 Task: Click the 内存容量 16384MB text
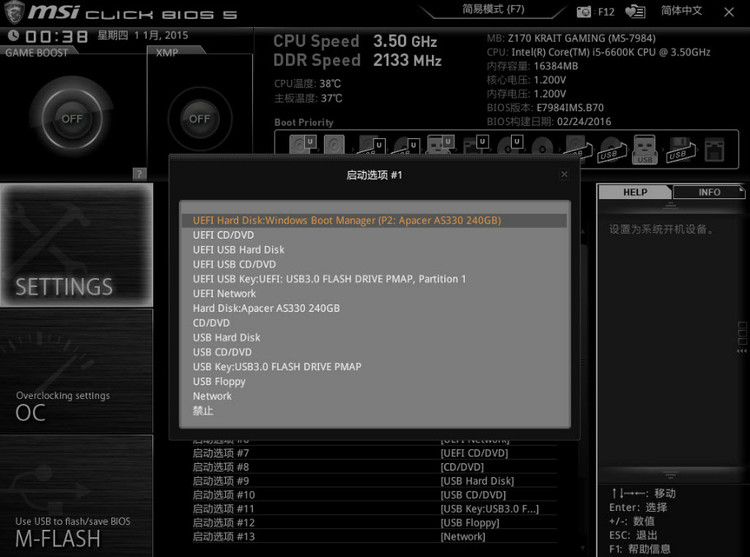coord(532,66)
